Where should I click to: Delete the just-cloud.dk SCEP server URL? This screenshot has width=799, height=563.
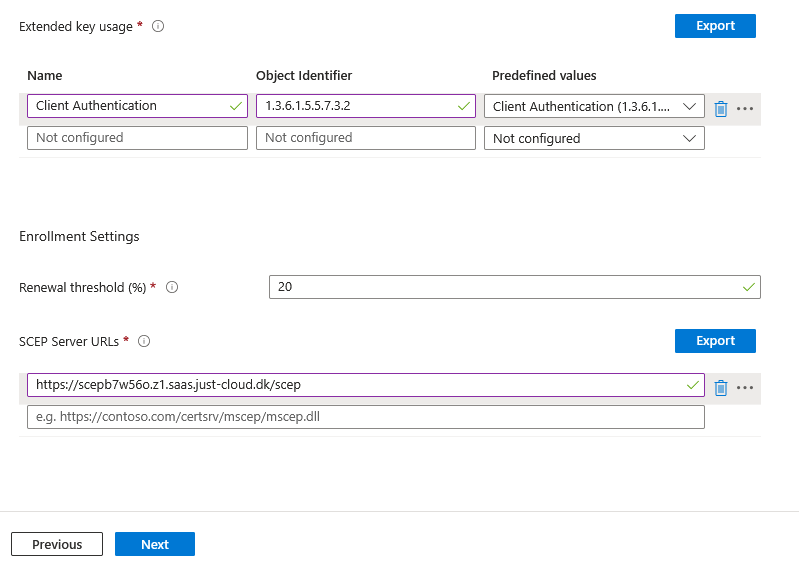pyautogui.click(x=721, y=388)
